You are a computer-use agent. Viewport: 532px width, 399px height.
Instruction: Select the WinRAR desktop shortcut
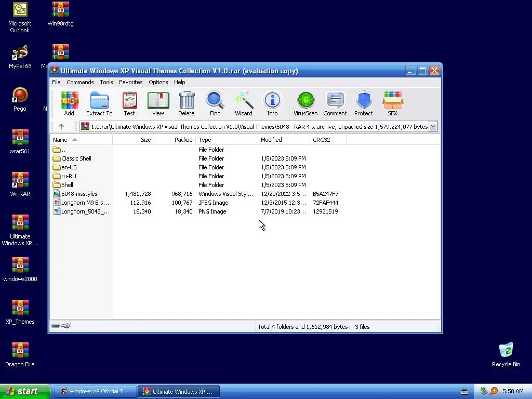pos(20,184)
